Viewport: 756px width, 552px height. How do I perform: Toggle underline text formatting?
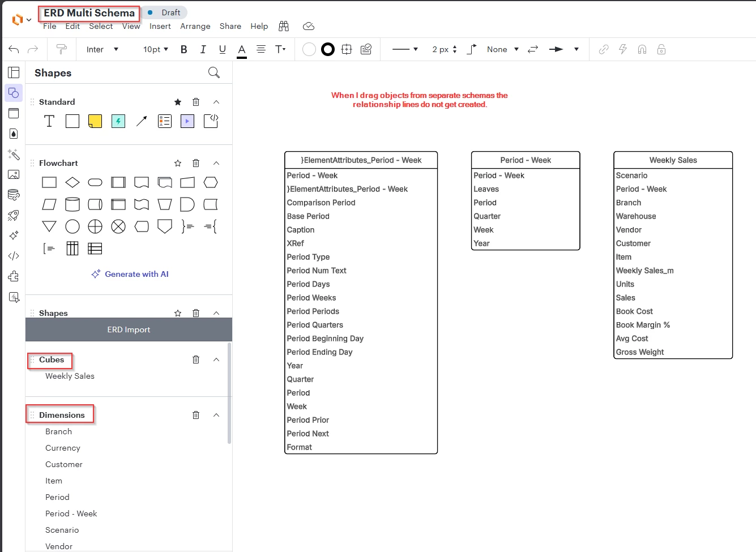tap(223, 49)
